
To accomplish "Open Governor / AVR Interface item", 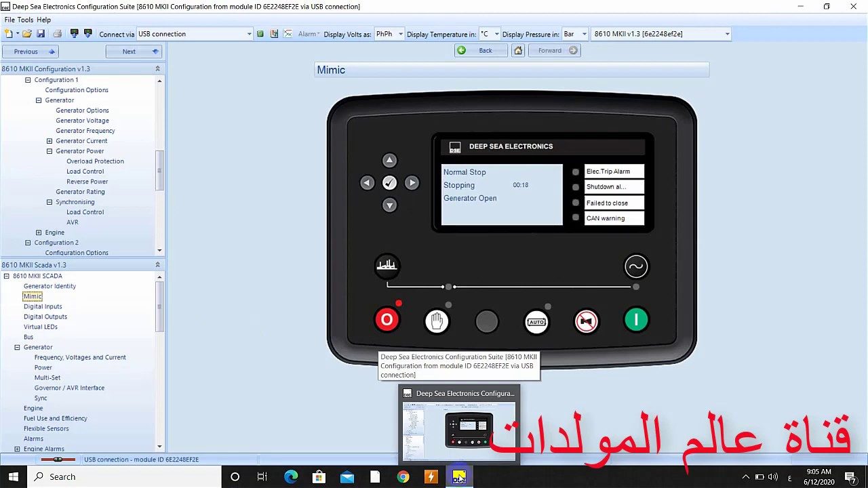I will pyautogui.click(x=69, y=388).
